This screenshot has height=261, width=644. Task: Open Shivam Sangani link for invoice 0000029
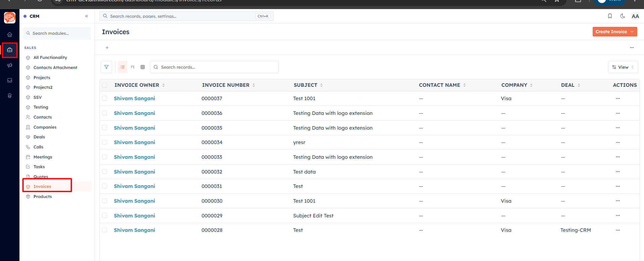coord(134,216)
